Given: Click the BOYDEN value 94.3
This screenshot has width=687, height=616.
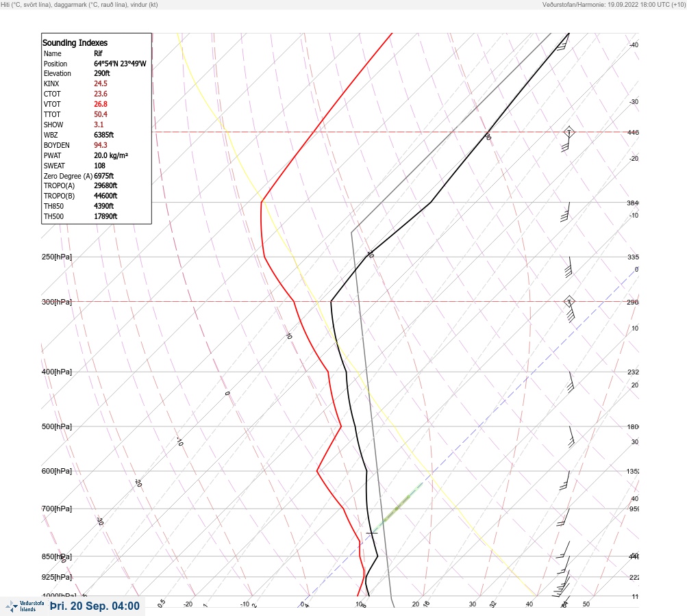Looking at the screenshot, I should tap(100, 145).
